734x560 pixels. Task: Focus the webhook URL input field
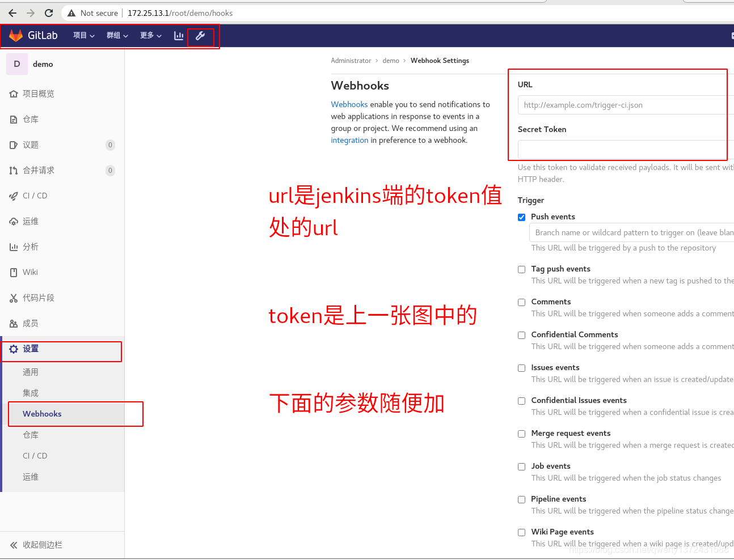(626, 105)
